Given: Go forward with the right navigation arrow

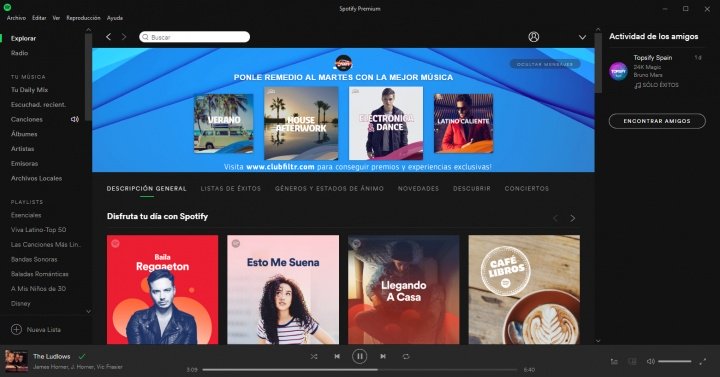Looking at the screenshot, I should pos(124,37).
